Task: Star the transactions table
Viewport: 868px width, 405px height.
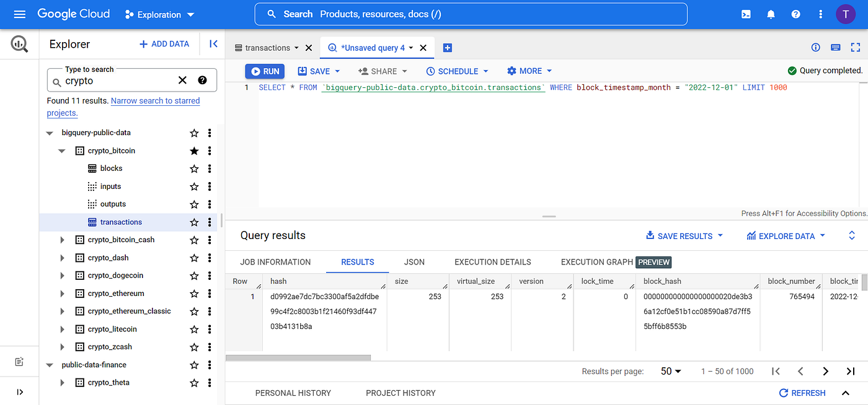Action: tap(194, 222)
